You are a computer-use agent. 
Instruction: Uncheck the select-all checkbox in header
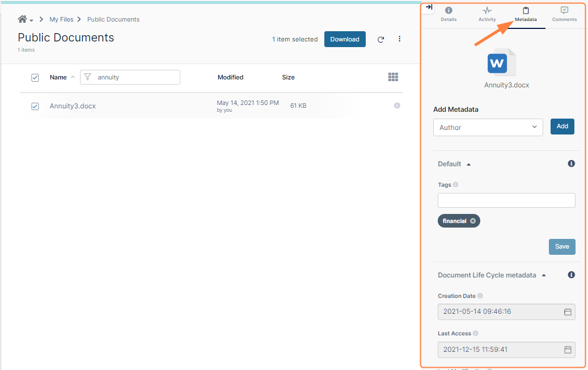tap(35, 78)
